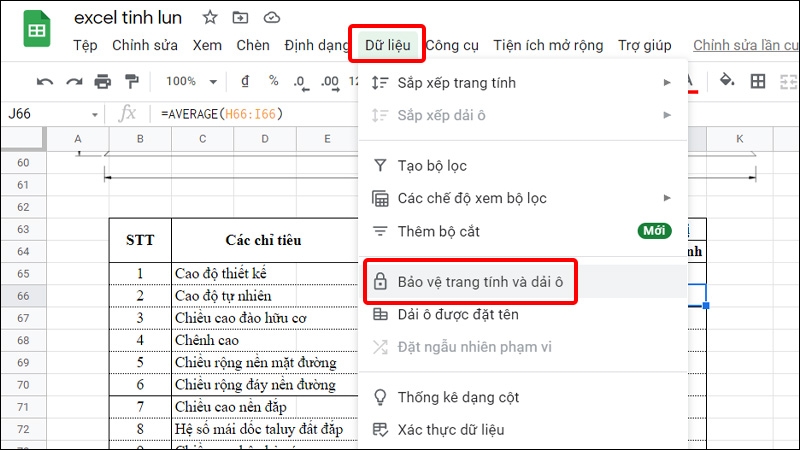Viewport: 800px width, 450px height.
Task: Click the select-all corner box
Action: 23,139
